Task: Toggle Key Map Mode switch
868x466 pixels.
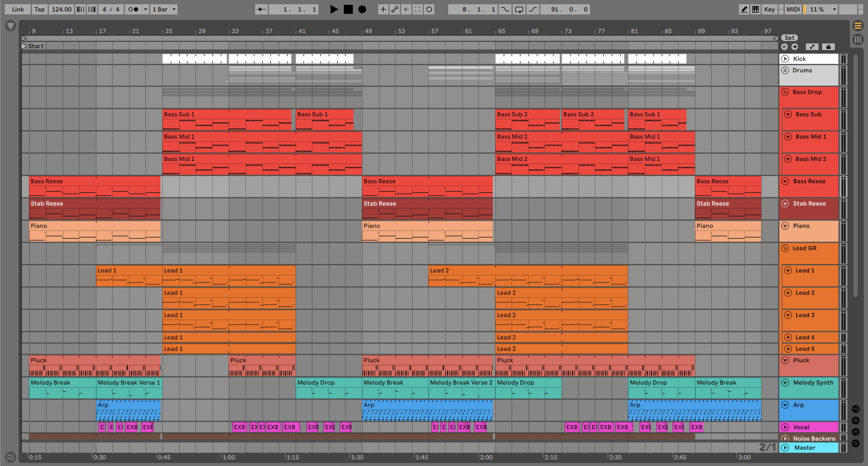Action: [769, 9]
